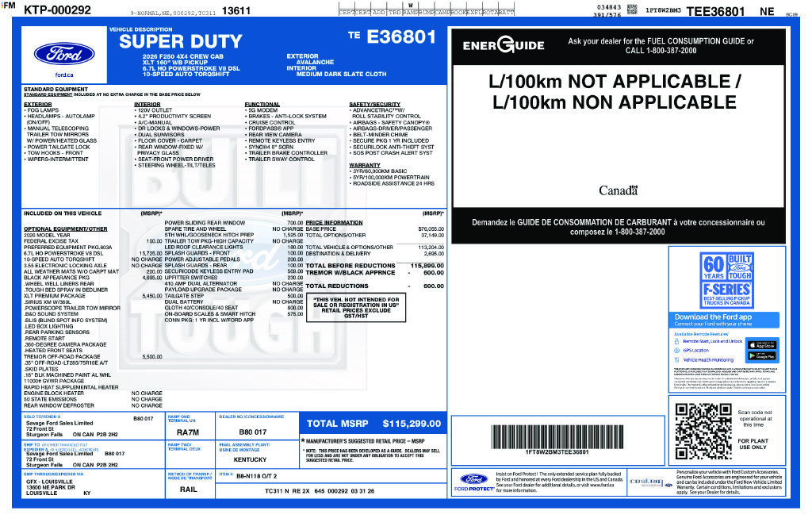Image resolution: width=812 pixels, height=526 pixels.
Task: Select the 'L/100km NOT APPLICABLE /' line
Action: (x=615, y=82)
